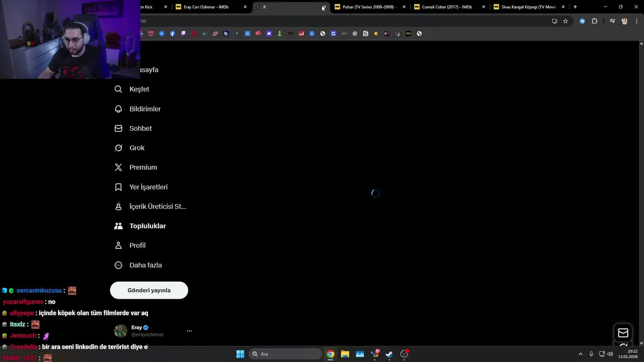Open the database stack bookmark icon
Screen dimensions: 644x362
click(365, 34)
